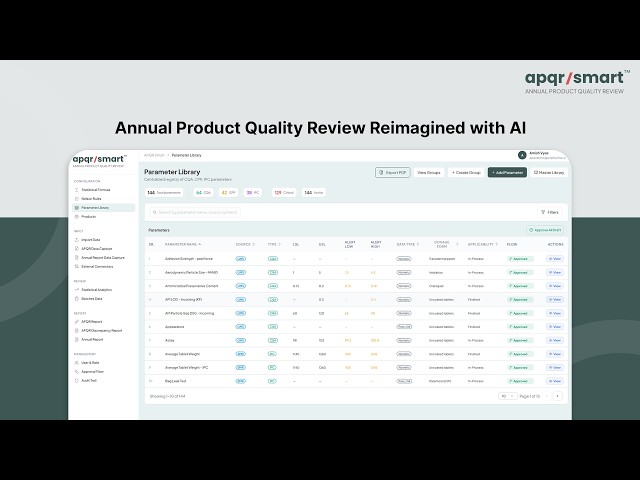Click the View Groups button
This screenshot has width=640, height=480.
click(x=429, y=173)
